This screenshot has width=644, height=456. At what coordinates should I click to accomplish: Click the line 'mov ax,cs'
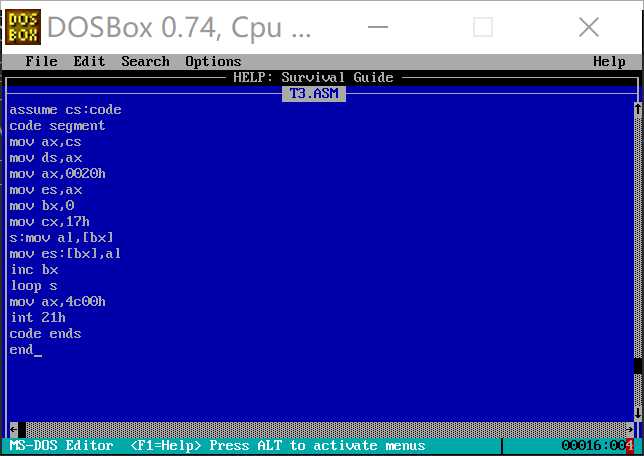[x=45, y=142]
